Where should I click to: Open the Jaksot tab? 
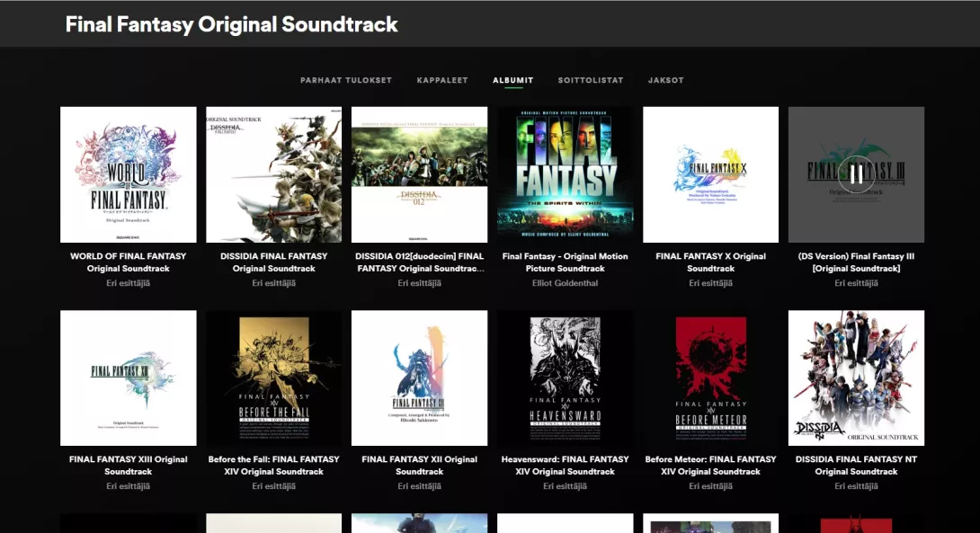(665, 80)
